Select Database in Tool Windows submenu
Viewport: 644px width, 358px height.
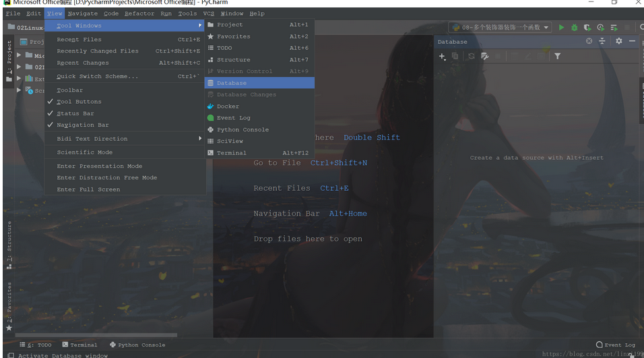[x=259, y=83]
